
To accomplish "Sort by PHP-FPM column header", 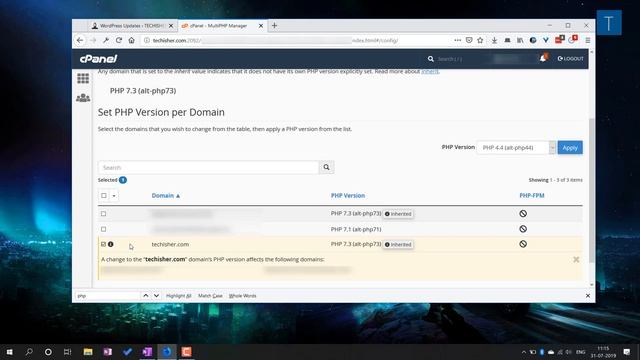I will pyautogui.click(x=531, y=196).
